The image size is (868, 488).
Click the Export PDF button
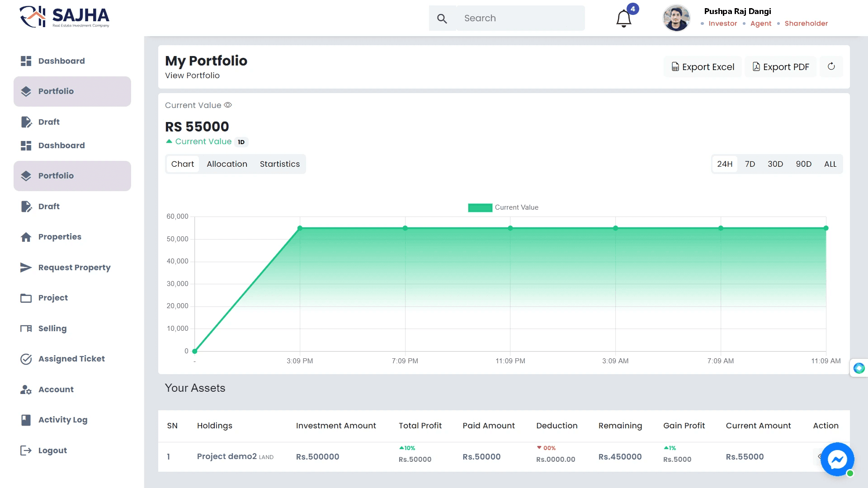coord(781,67)
